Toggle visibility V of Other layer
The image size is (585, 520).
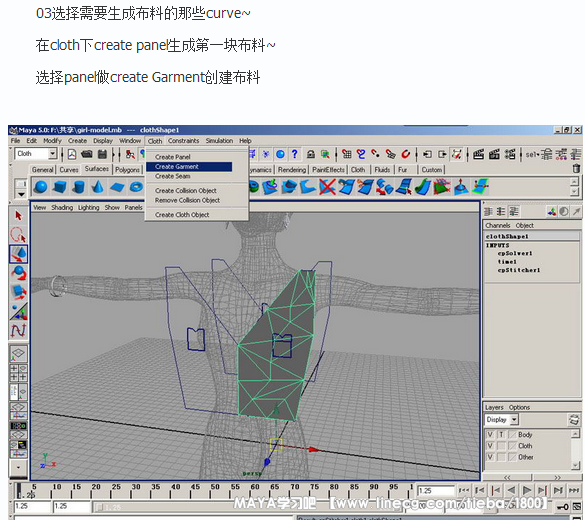490,457
